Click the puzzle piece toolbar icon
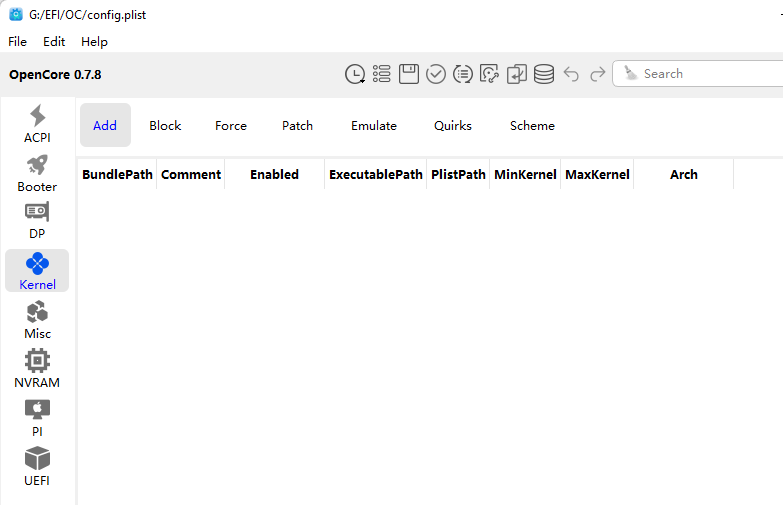783x505 pixels. tap(489, 74)
